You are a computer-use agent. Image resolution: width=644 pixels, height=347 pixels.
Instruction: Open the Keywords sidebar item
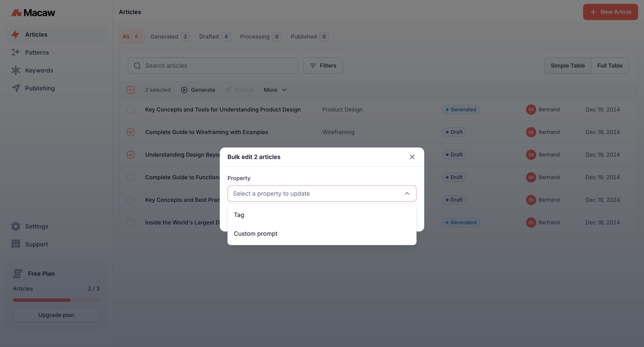click(56, 70)
